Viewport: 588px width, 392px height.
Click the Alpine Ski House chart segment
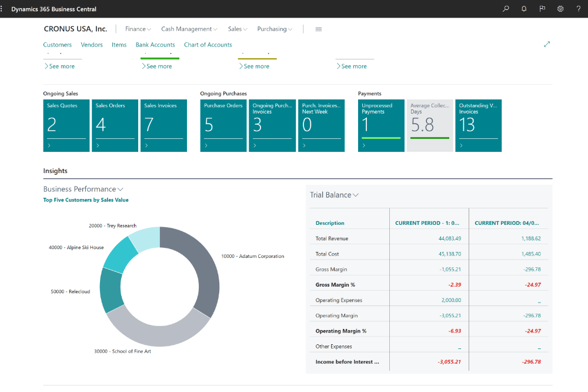[121, 255]
